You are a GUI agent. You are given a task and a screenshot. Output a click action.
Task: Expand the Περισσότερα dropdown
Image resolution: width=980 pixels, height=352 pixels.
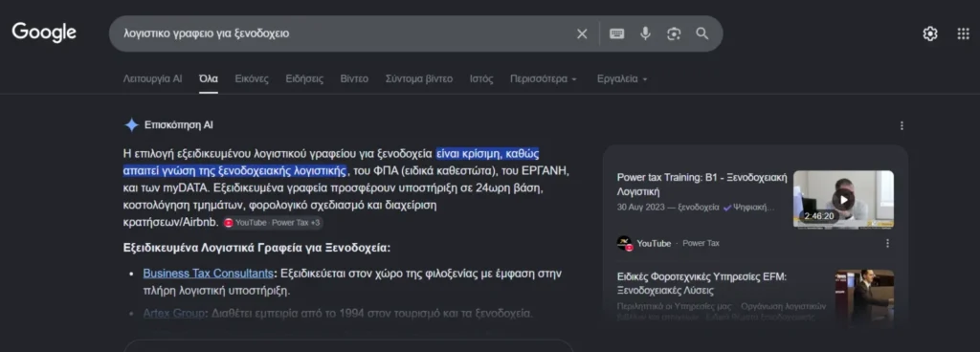tap(544, 78)
